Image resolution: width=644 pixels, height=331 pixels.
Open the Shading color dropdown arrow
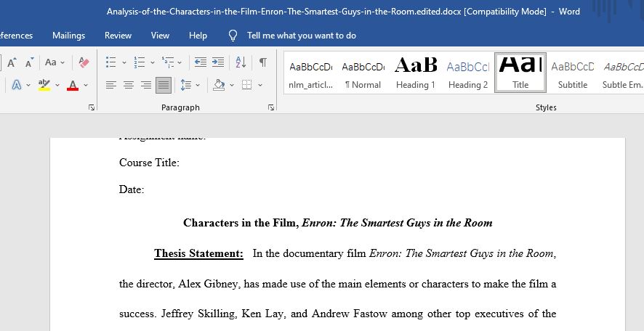[x=232, y=86]
